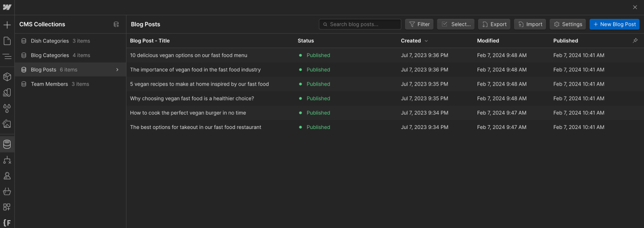Screen dimensions: 644x228
Task: Open the Variables/Style selectors icon
Action: pos(7,93)
